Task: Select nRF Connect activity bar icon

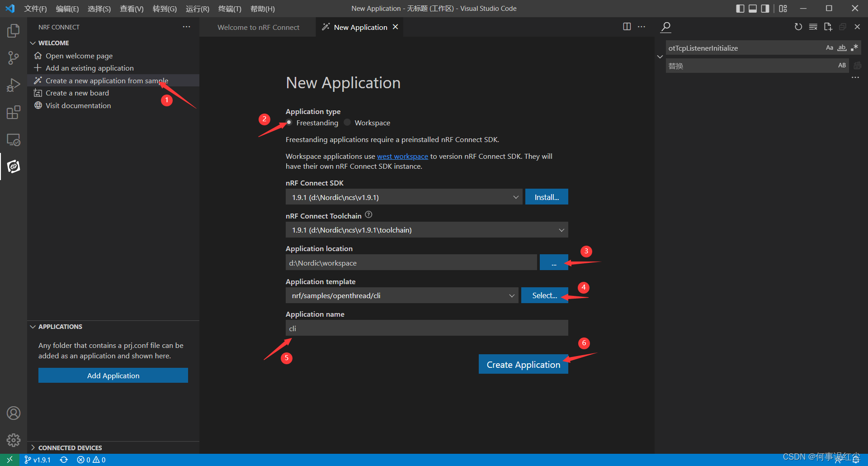Action: tap(14, 166)
